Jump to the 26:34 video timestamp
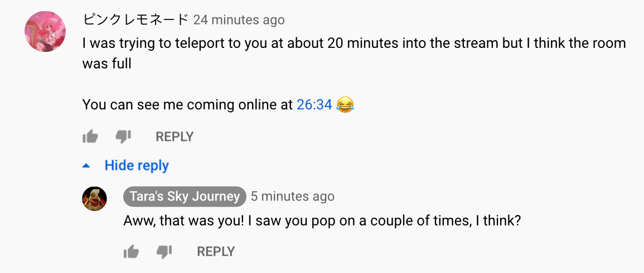644x273 pixels. (x=314, y=105)
